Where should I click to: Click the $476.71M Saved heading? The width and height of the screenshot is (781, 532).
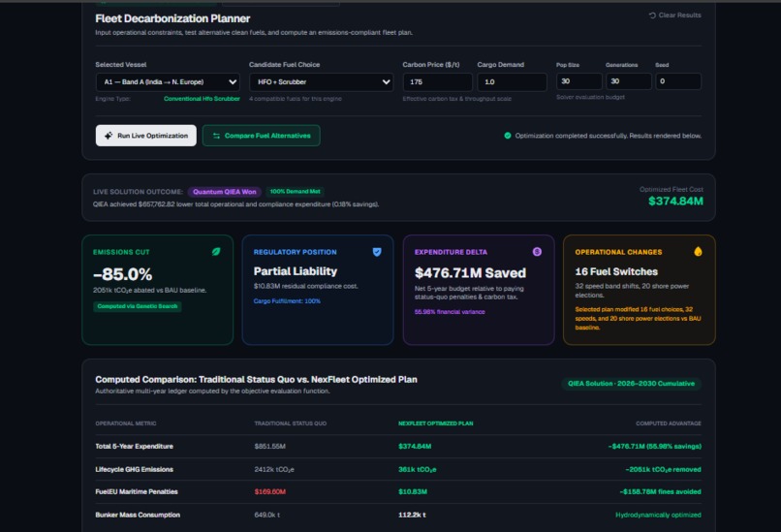[x=470, y=273]
